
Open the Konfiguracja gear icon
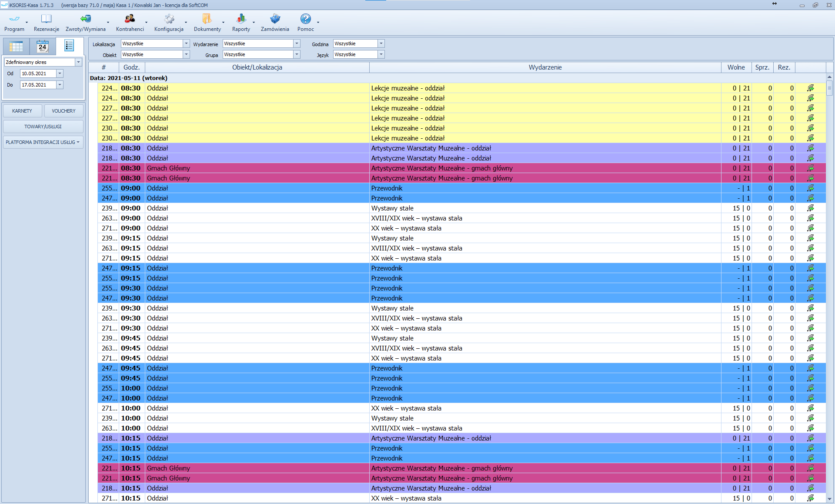point(169,19)
